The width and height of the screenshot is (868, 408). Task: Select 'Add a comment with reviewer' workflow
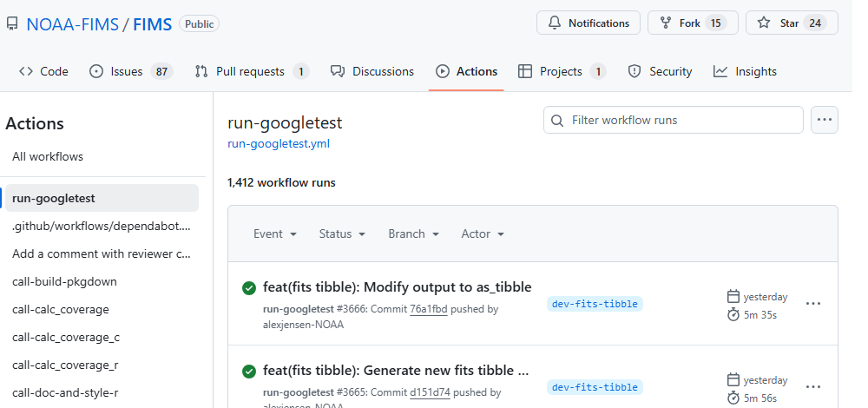tap(102, 253)
